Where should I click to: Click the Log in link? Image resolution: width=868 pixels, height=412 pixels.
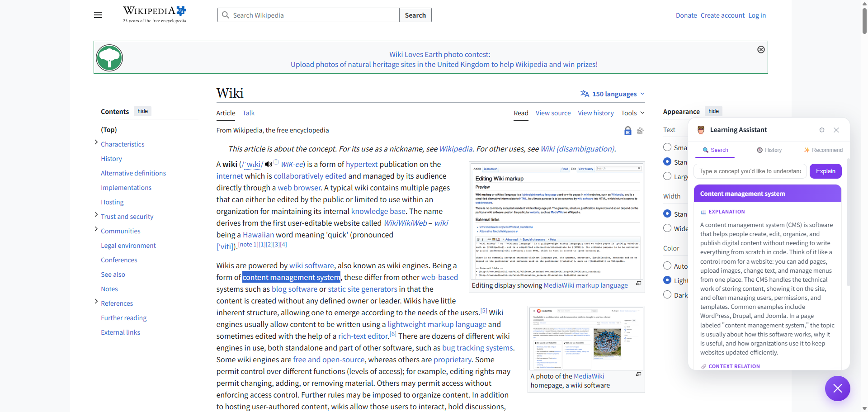pyautogui.click(x=757, y=15)
